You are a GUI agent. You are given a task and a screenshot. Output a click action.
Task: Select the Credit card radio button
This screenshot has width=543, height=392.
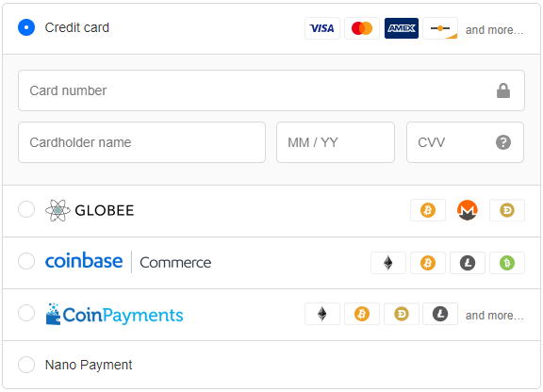tap(26, 27)
